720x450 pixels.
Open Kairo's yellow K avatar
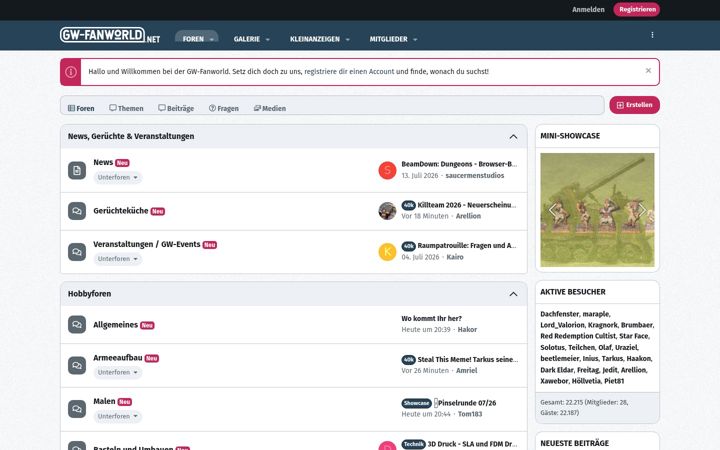tap(387, 252)
